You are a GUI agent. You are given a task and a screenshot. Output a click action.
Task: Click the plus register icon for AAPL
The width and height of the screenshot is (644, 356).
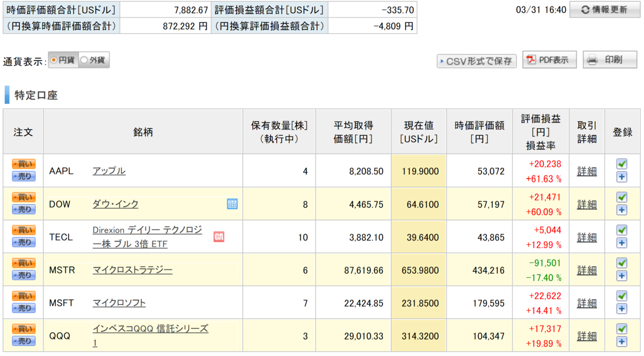[622, 177]
